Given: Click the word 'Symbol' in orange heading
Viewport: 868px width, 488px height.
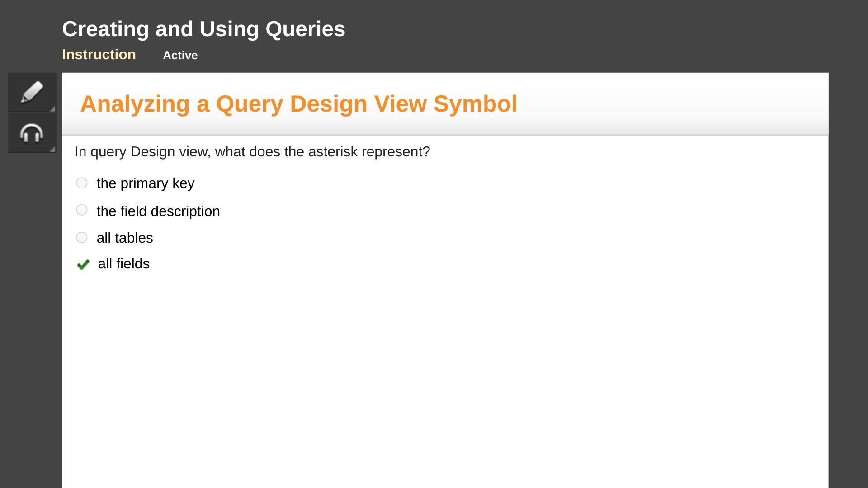Looking at the screenshot, I should [x=475, y=104].
